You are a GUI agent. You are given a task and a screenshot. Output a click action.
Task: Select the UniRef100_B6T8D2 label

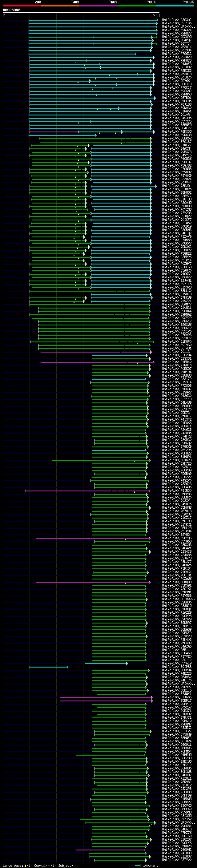(x=177, y=67)
